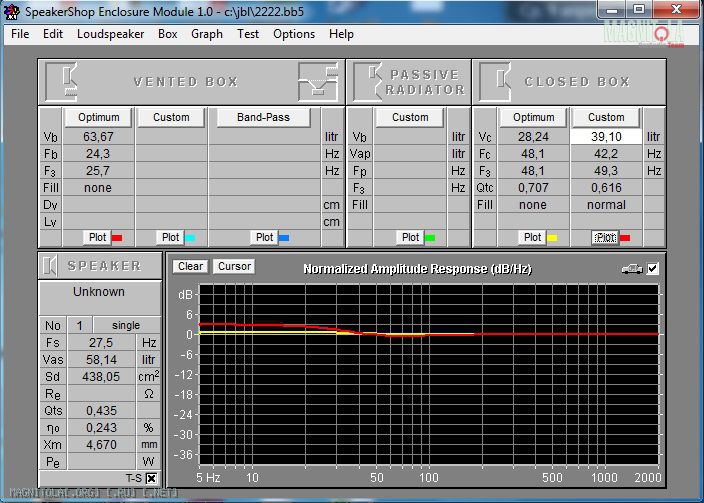Image resolution: width=704 pixels, height=503 pixels.
Task: Click the Unknown speaker name field
Action: tap(99, 292)
